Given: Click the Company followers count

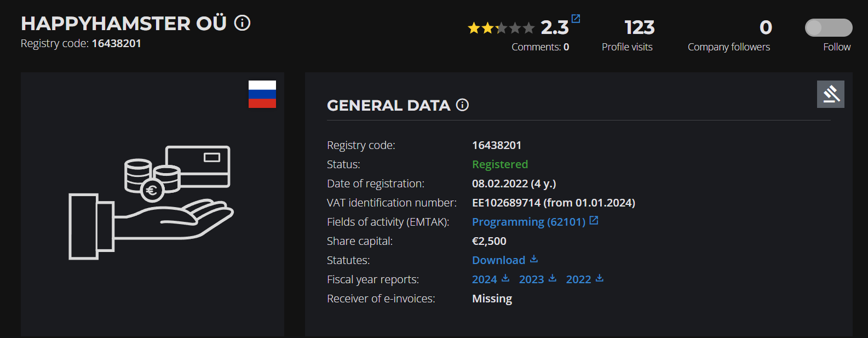Looking at the screenshot, I should [x=765, y=27].
